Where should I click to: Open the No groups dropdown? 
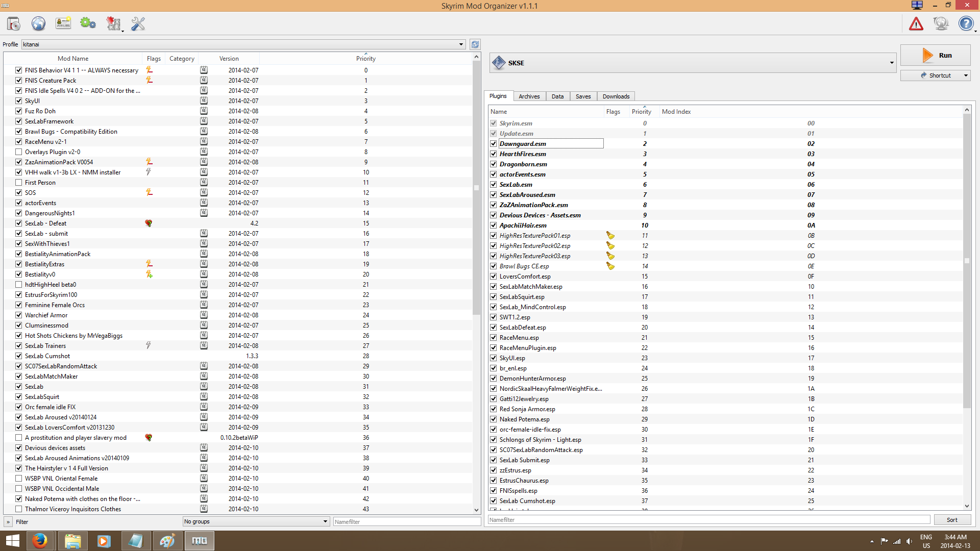(x=256, y=521)
